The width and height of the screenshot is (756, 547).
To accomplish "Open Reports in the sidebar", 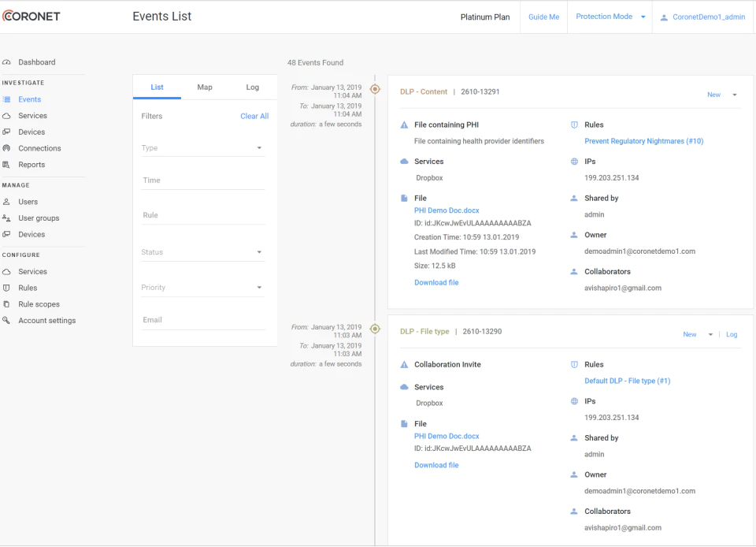I will click(x=31, y=165).
